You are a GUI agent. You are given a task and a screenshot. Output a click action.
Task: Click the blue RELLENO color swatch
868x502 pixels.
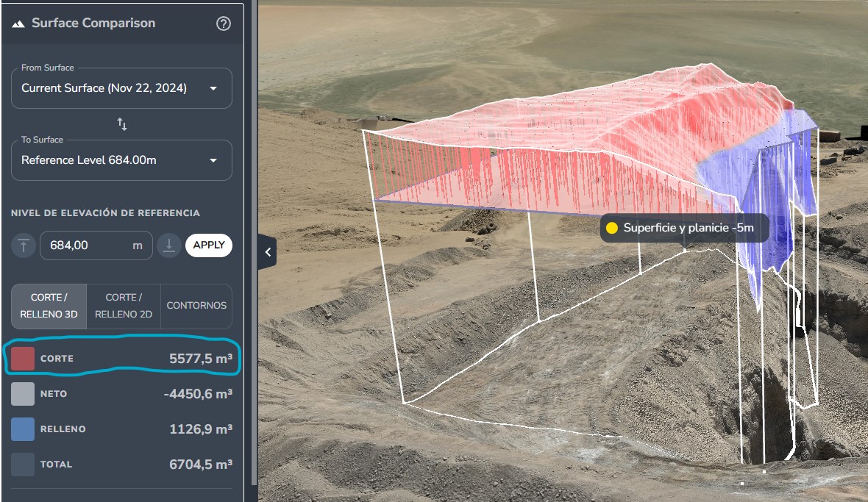tap(23, 429)
